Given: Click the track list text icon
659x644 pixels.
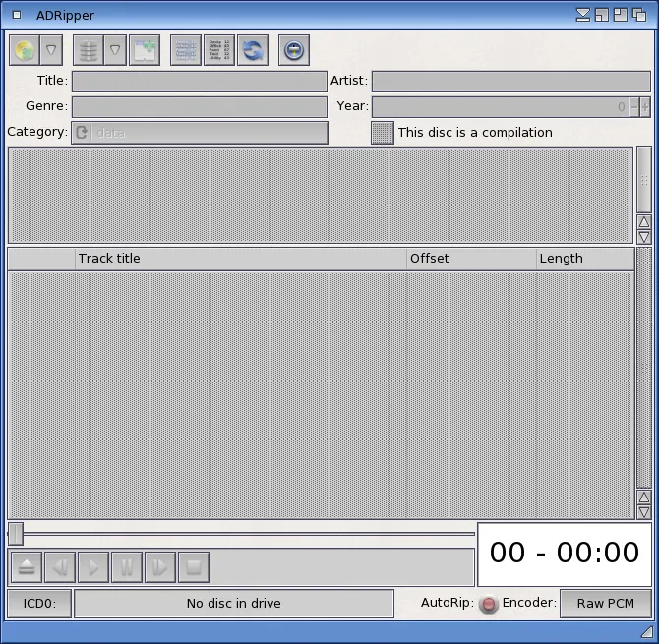Looking at the screenshot, I should coord(219,50).
